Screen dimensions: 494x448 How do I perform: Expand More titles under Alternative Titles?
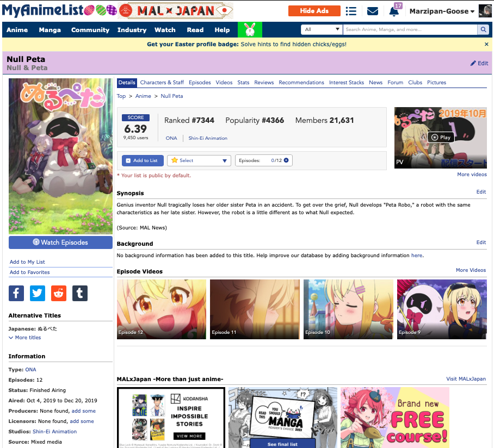(24, 338)
